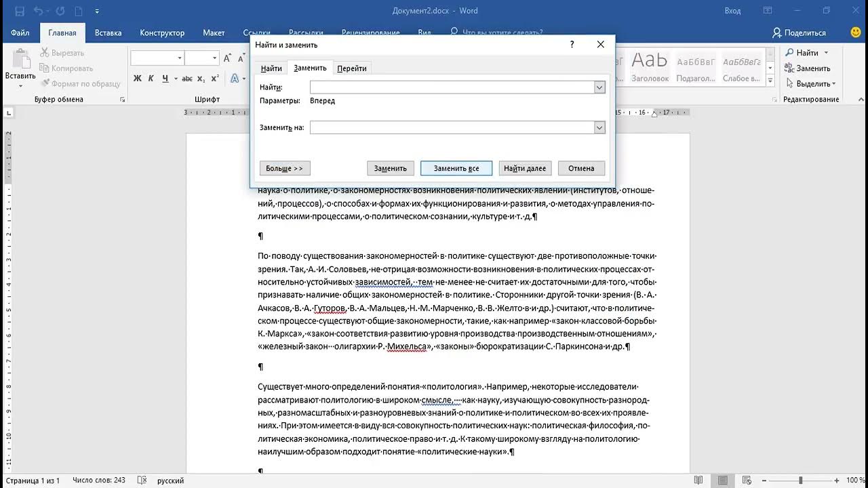Undo the last action

click(x=38, y=11)
